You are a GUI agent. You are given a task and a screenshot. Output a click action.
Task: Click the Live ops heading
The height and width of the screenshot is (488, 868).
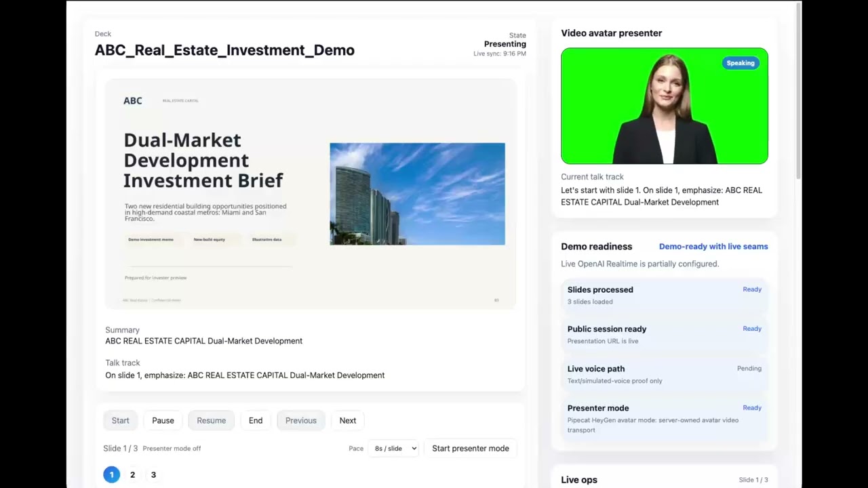point(579,480)
